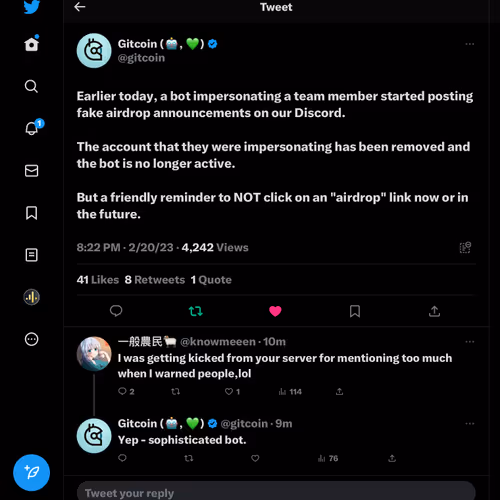Go back using the arrow beside Tweet
Screen dimensions: 500x500
tap(80, 7)
